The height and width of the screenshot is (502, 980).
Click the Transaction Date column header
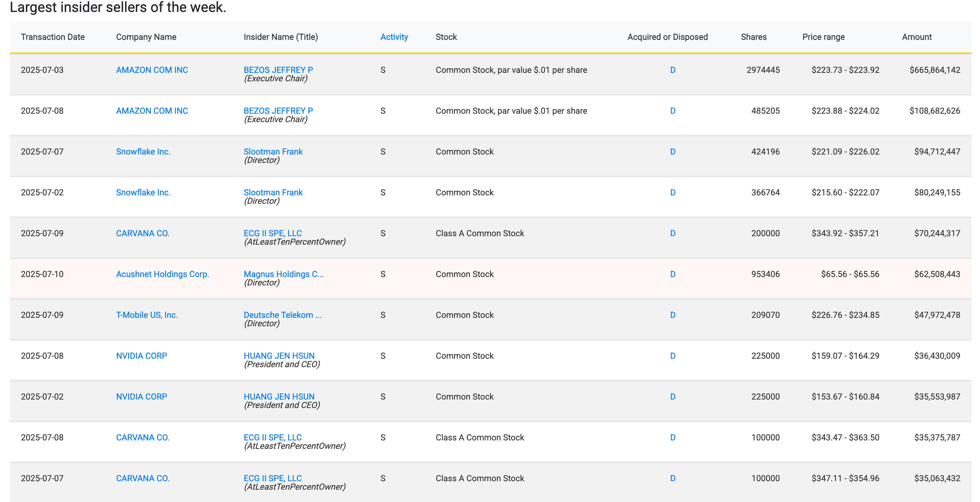(53, 37)
